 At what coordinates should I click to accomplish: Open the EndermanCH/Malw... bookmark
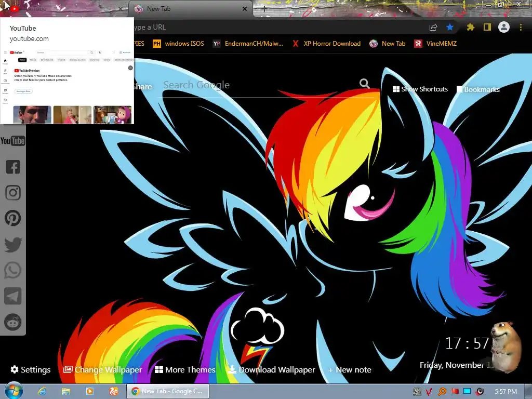click(248, 44)
